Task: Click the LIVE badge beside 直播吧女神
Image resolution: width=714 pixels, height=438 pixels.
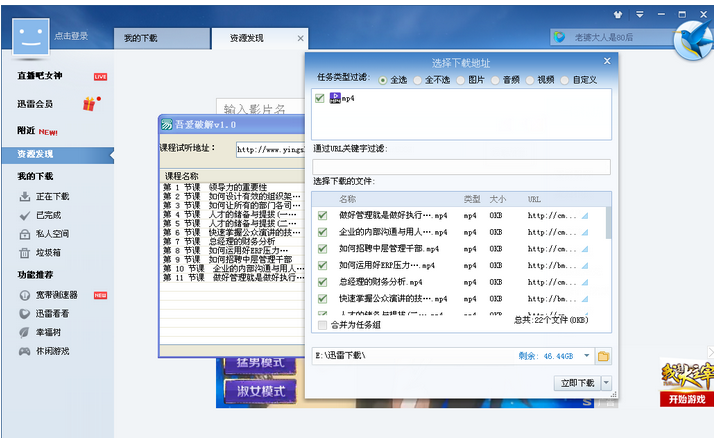Action: pos(100,76)
